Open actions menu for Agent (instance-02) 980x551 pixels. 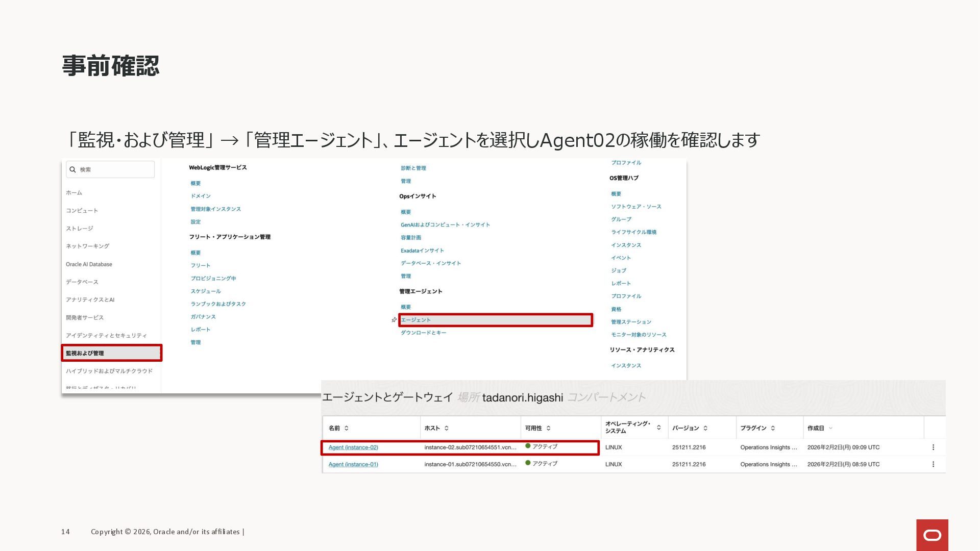click(x=933, y=447)
